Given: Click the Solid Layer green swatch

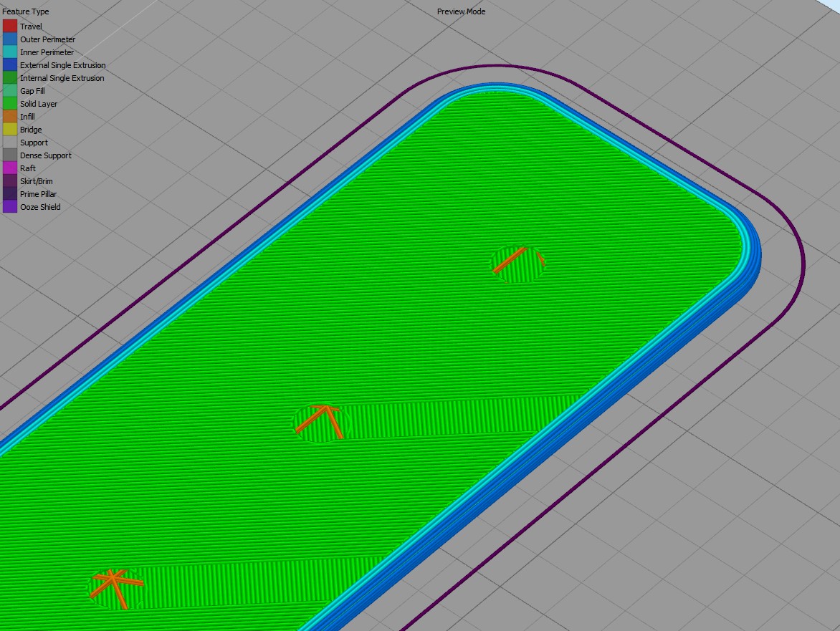Looking at the screenshot, I should click(x=9, y=103).
